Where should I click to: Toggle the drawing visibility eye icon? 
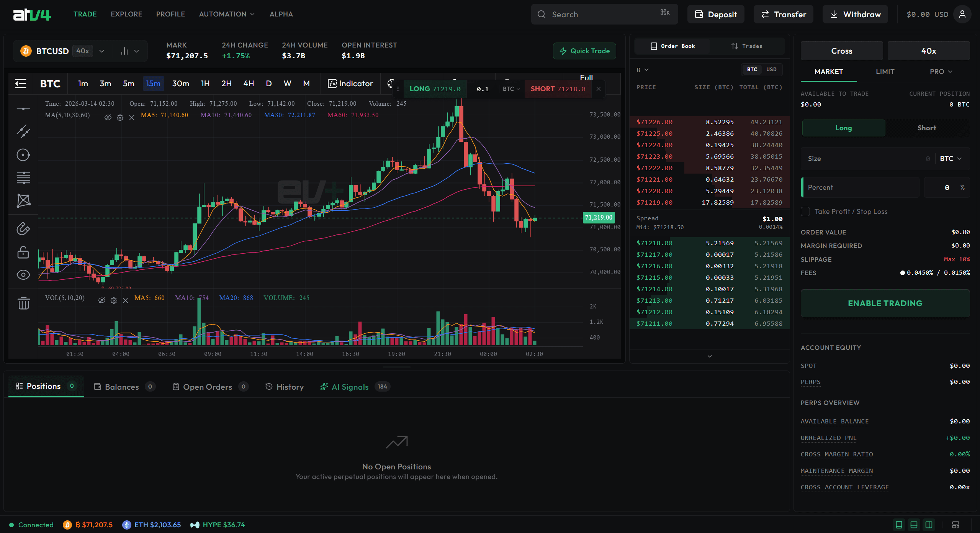pos(23,275)
